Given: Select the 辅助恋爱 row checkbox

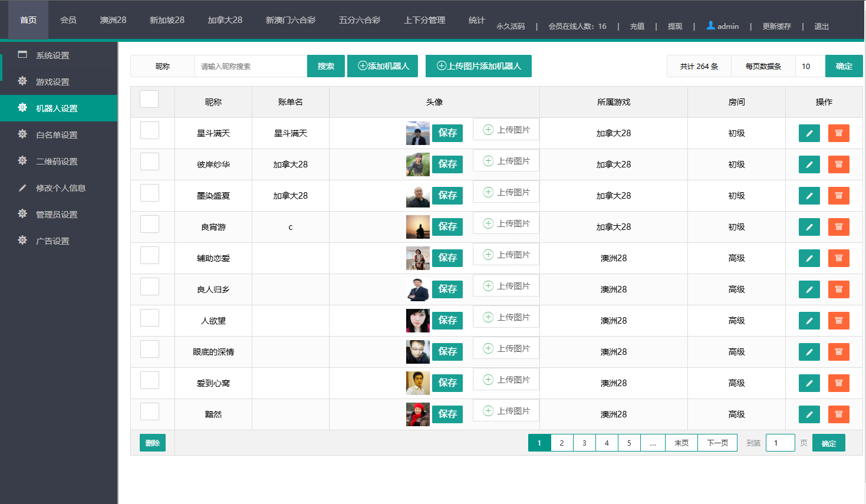Looking at the screenshot, I should pyautogui.click(x=150, y=255).
